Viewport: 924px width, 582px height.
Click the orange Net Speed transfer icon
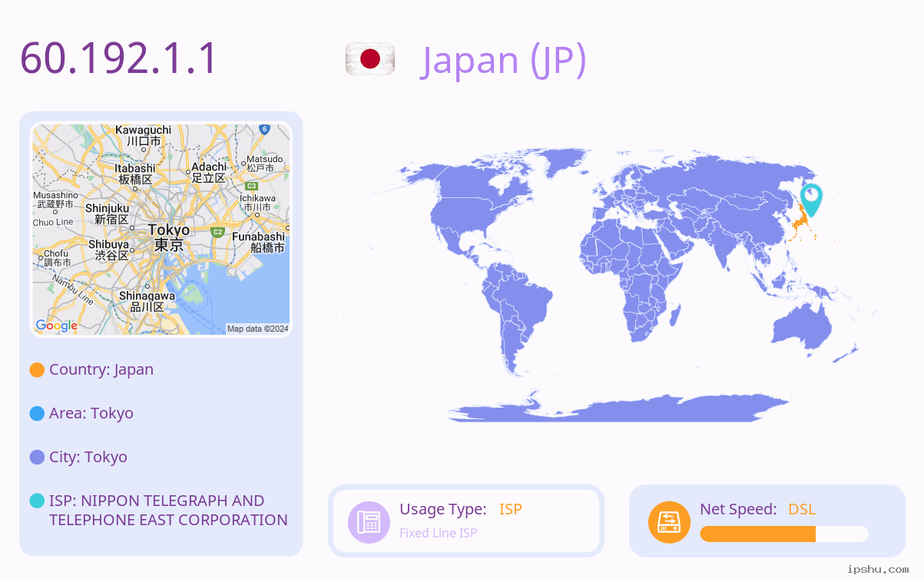tap(669, 522)
